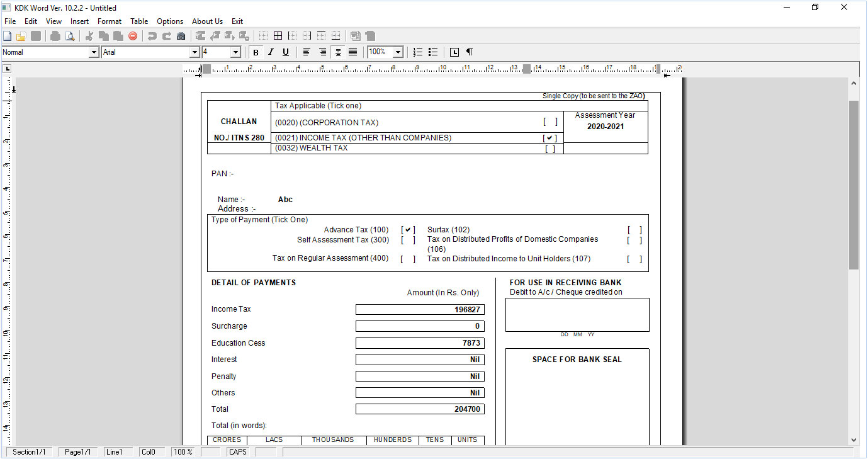Screen dimensions: 868x459
Task: Click the red circular stop icon
Action: pyautogui.click(x=133, y=36)
